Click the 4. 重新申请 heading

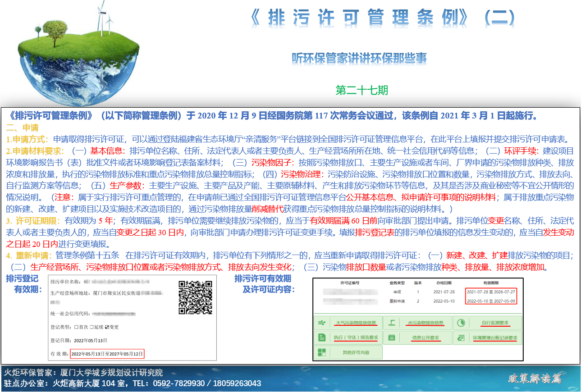pyautogui.click(x=29, y=256)
